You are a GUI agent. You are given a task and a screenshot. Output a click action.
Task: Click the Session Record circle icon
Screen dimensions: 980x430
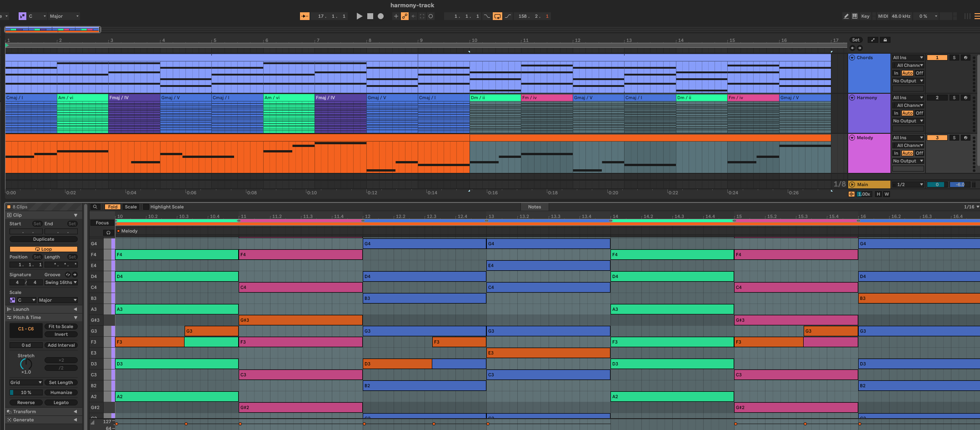430,16
